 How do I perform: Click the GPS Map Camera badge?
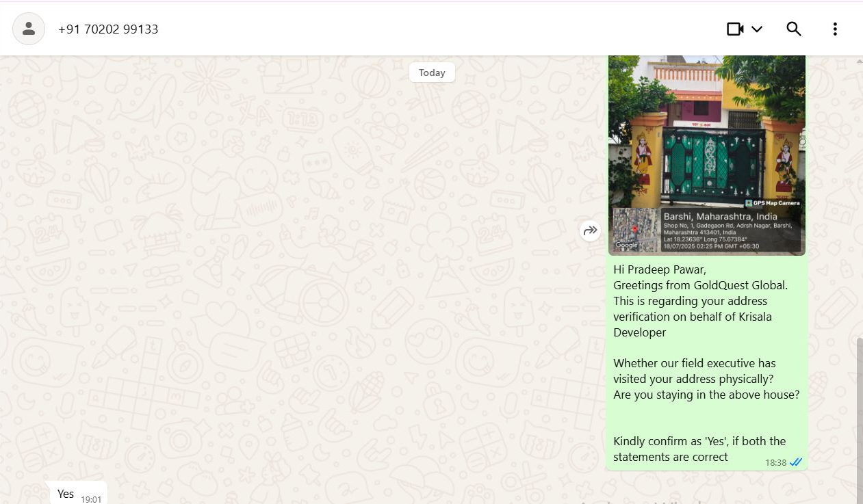click(x=772, y=203)
